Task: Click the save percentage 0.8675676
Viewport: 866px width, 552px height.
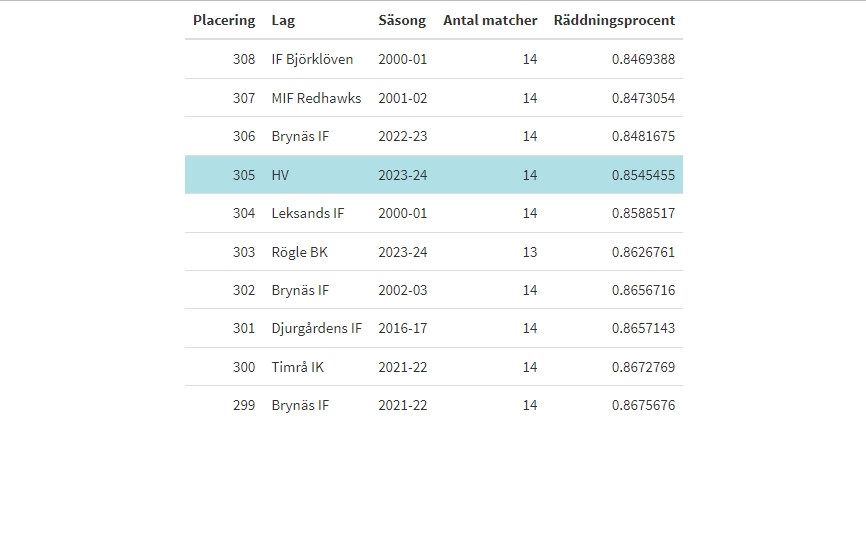Action: 643,405
